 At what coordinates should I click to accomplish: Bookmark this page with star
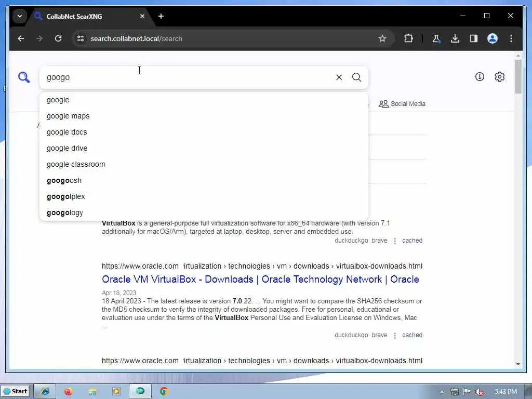382,38
